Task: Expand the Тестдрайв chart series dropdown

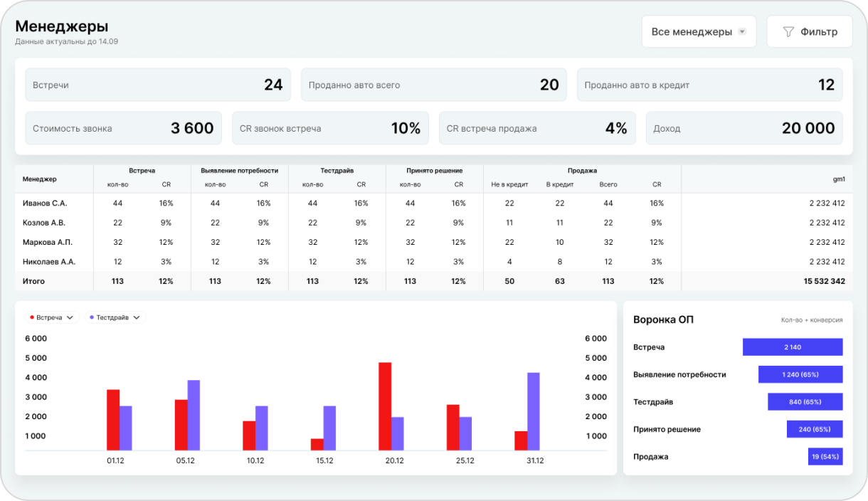Action: pos(115,317)
